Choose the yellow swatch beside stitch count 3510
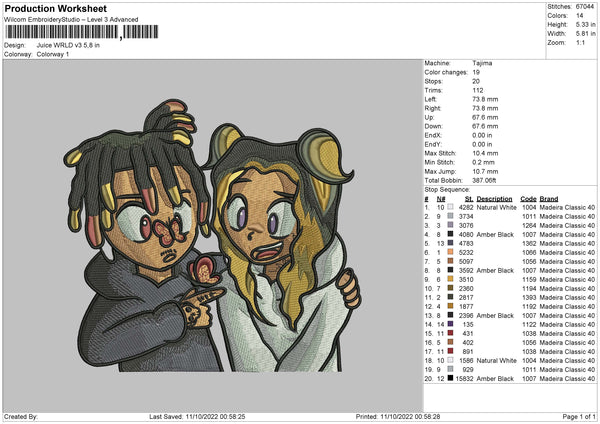Image resolution: width=600 pixels, height=424 pixels. 450,279
